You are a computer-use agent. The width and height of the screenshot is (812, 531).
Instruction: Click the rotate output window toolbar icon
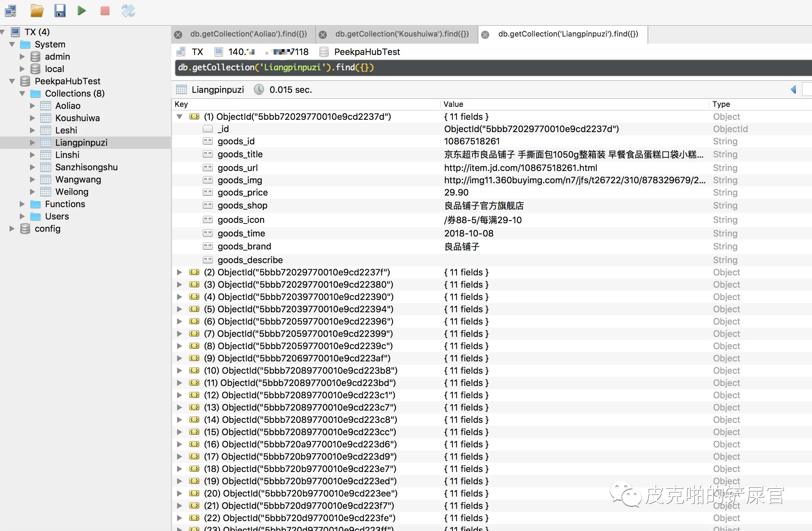tap(128, 11)
